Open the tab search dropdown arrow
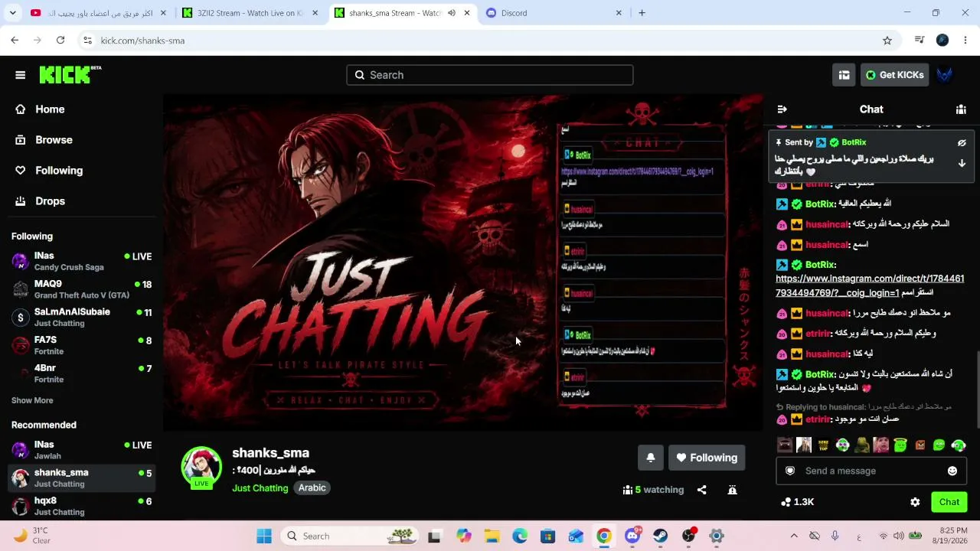 point(12,13)
